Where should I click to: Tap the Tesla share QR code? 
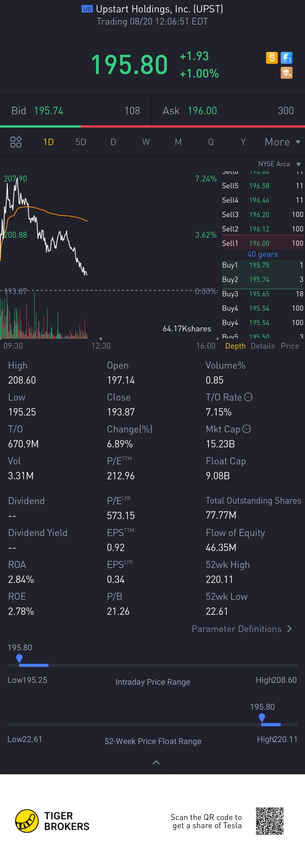pos(269,821)
